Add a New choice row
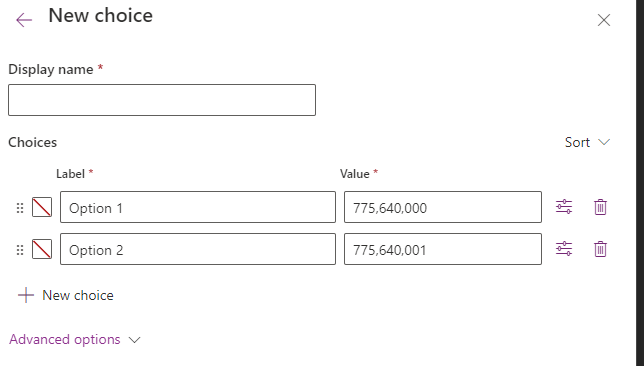The height and width of the screenshot is (366, 644). point(66,295)
